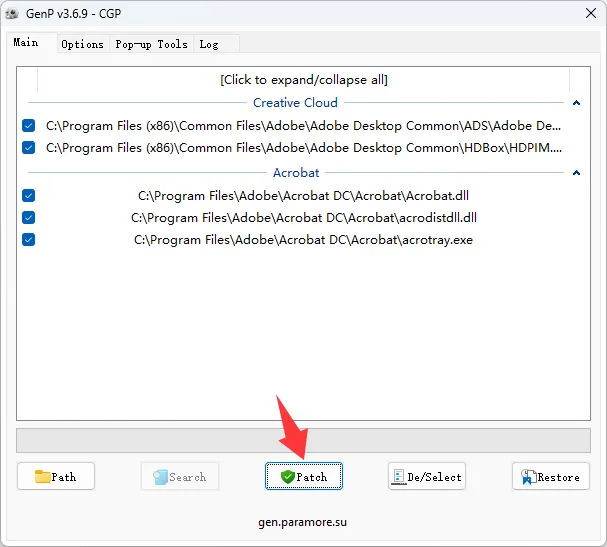
Task: Collapse the Creative Cloud group chevron
Action: pos(576,103)
